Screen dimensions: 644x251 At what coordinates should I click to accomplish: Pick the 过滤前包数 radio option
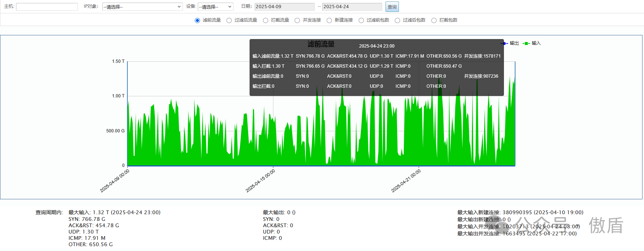[x=361, y=20]
